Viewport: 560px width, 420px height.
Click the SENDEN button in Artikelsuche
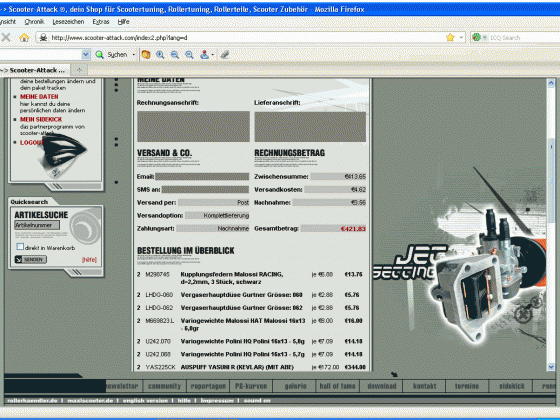[x=31, y=260]
